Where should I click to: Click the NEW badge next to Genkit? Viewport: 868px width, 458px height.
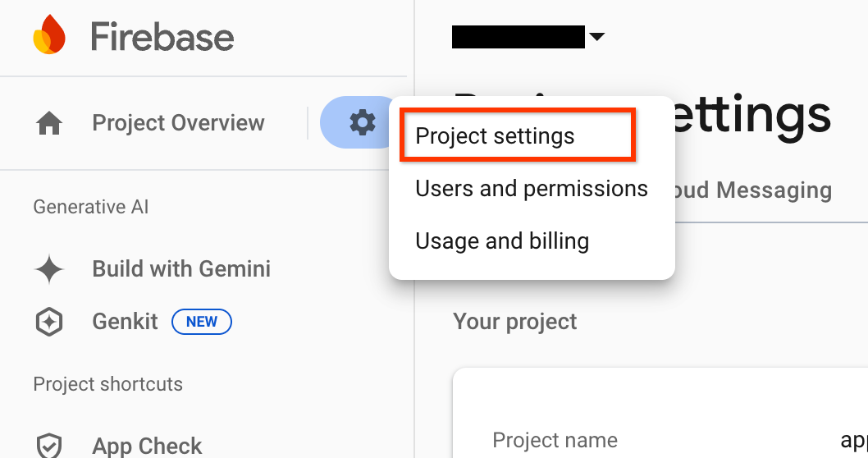coord(202,322)
